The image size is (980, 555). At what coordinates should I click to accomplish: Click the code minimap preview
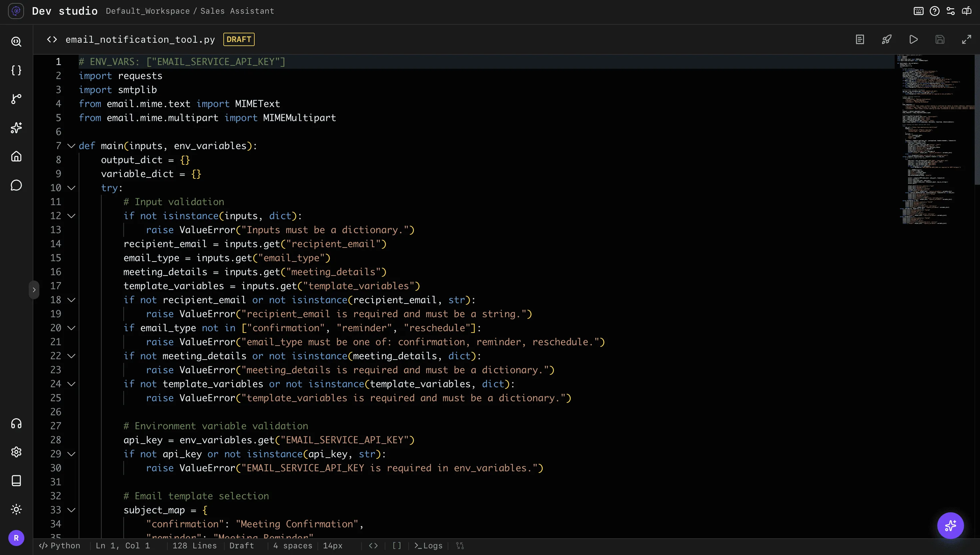coord(934,139)
